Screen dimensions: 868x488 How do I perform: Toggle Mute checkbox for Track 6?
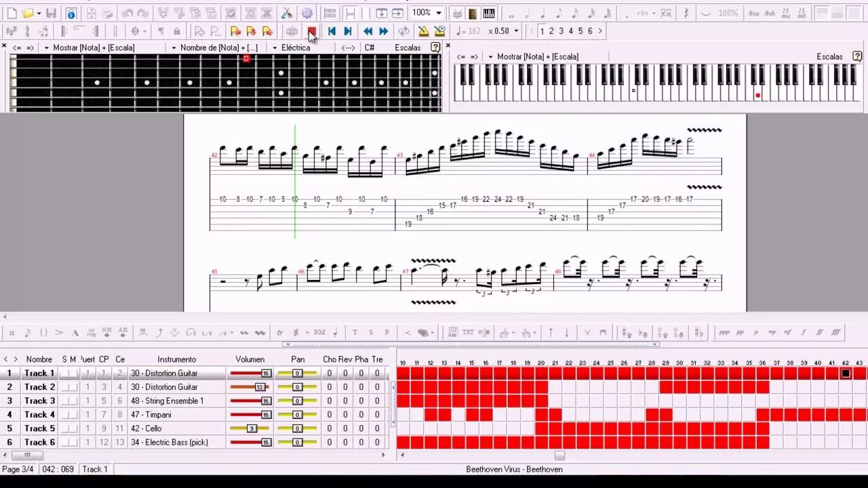[x=73, y=443]
